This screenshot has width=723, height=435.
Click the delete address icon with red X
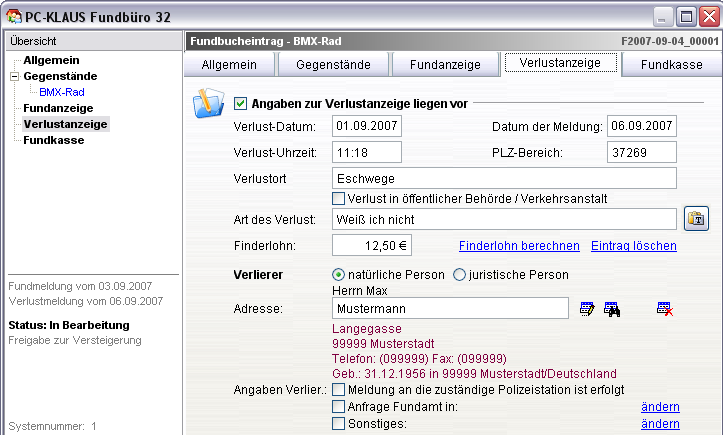(x=665, y=309)
